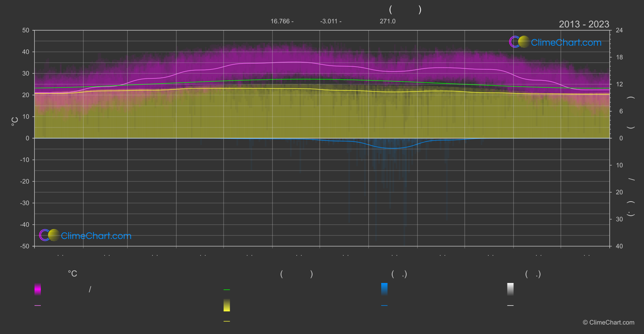Click the '18' right axis tick label
This screenshot has height=334, width=644.
pos(619,57)
